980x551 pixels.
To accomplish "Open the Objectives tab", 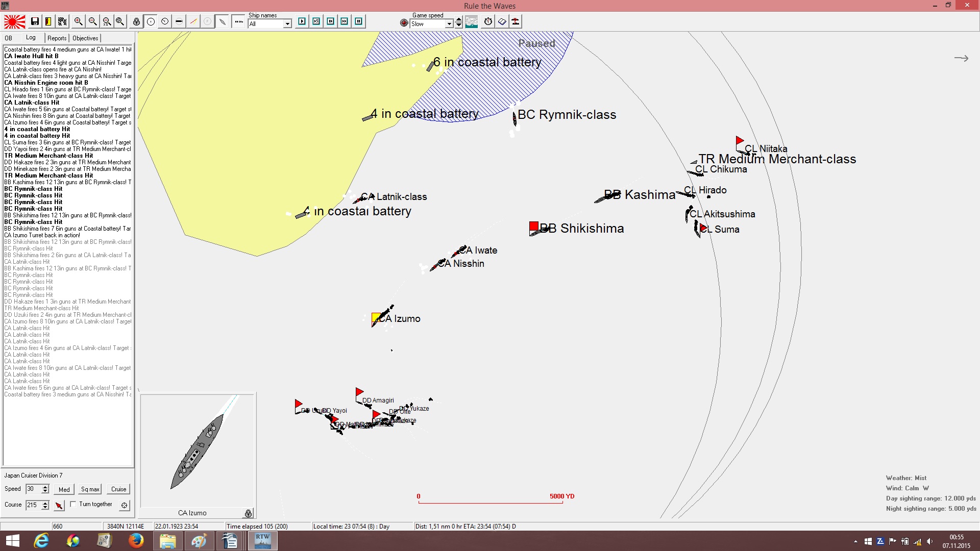I will click(x=85, y=38).
